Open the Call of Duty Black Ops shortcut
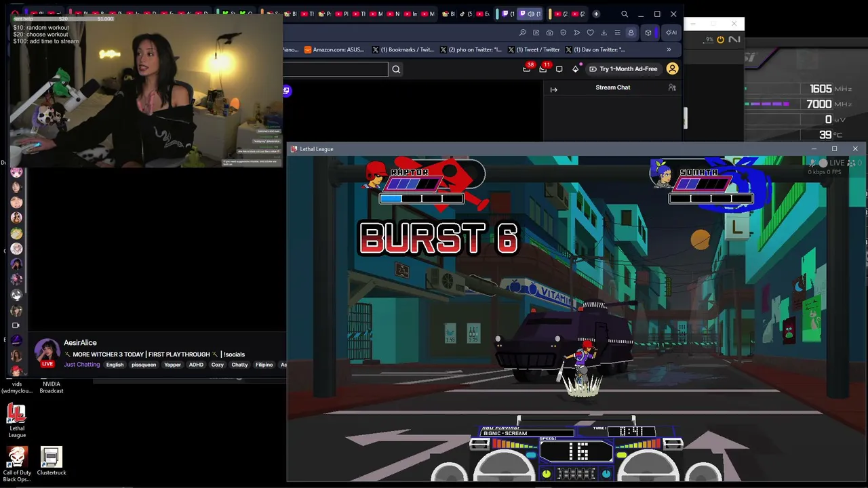Image resolution: width=868 pixels, height=488 pixels. click(x=17, y=464)
